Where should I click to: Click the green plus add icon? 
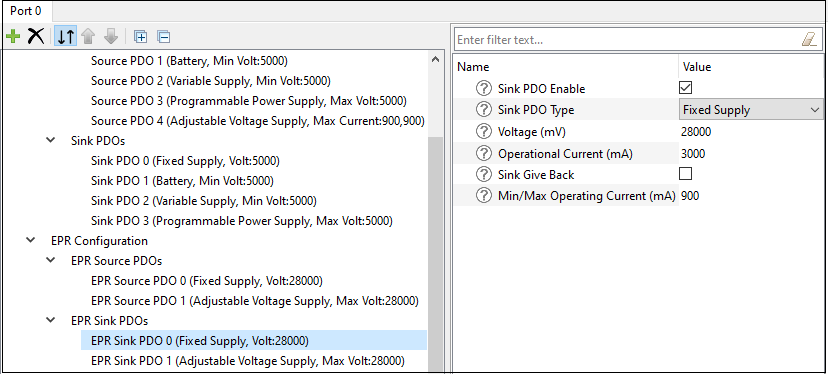pos(13,36)
